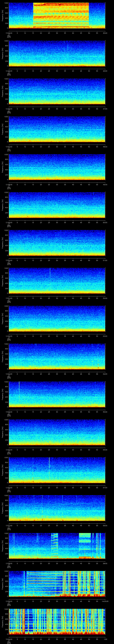
Task: Click the 47:00 end time label
Action: 105,109
